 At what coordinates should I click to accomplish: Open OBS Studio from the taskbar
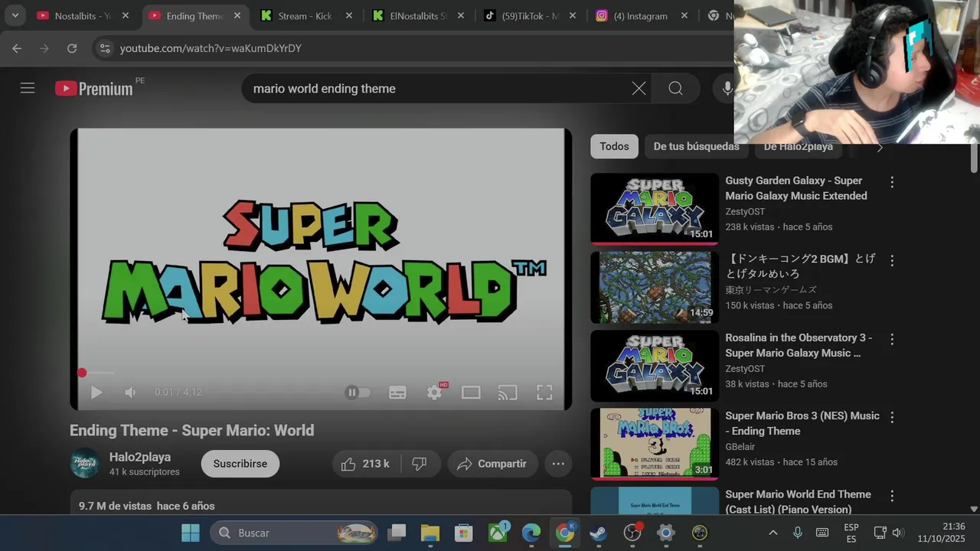coord(632,533)
